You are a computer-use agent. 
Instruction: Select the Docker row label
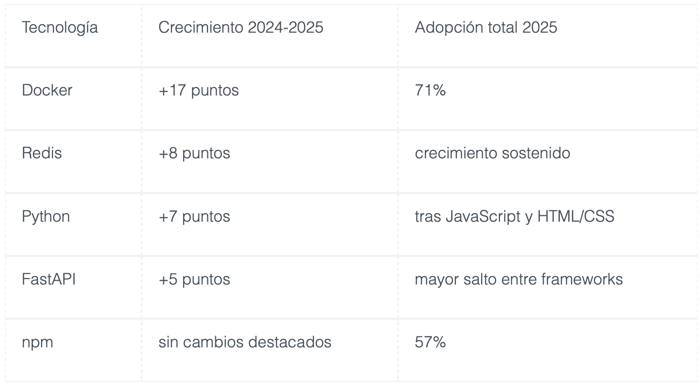tap(47, 90)
